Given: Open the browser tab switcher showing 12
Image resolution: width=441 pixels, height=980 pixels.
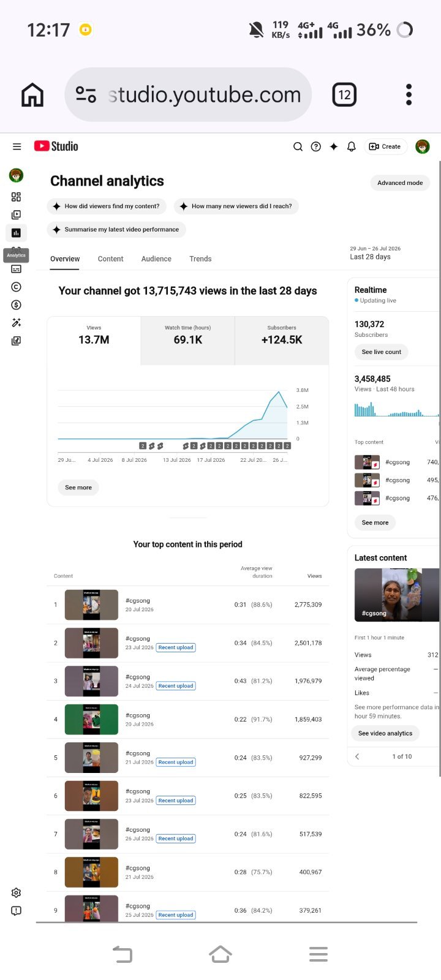Looking at the screenshot, I should [344, 95].
